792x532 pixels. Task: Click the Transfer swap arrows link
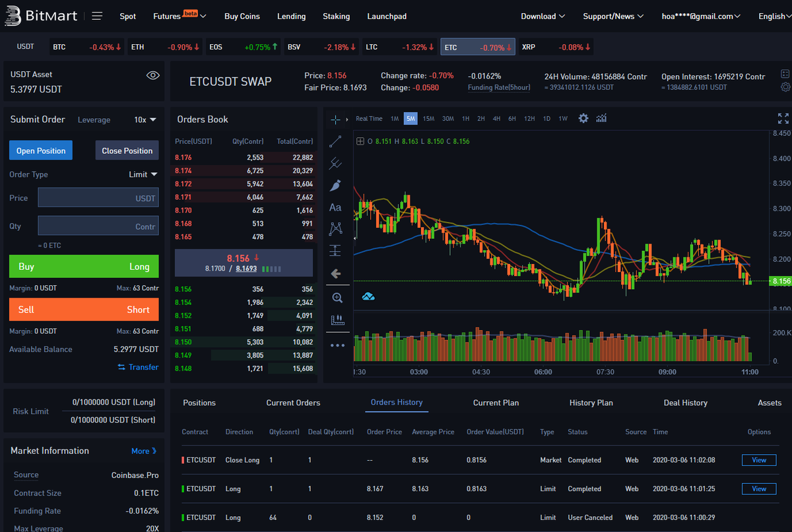point(138,367)
